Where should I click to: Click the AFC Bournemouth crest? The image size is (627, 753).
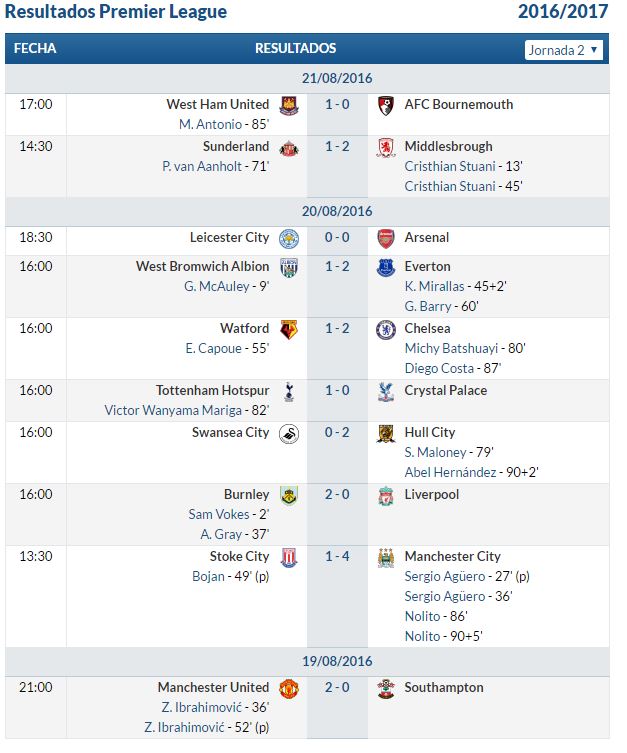(386, 105)
